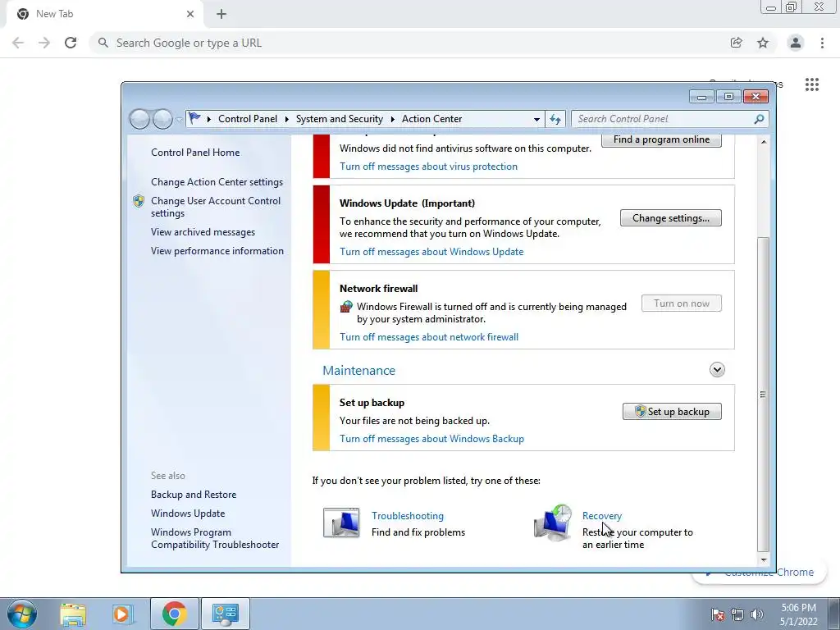The image size is (840, 630).
Task: Open View archived messages
Action: 203,232
